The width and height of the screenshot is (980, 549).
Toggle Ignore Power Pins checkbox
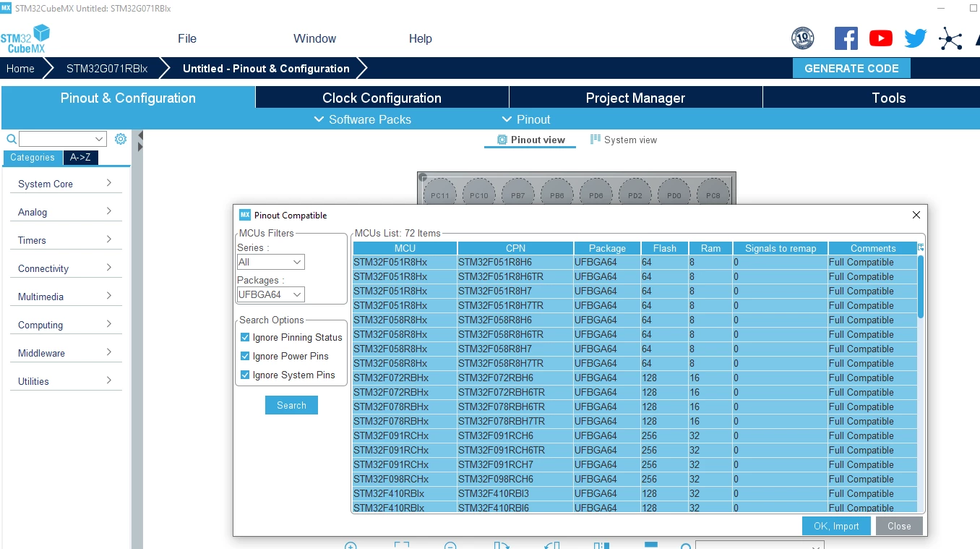pyautogui.click(x=245, y=356)
